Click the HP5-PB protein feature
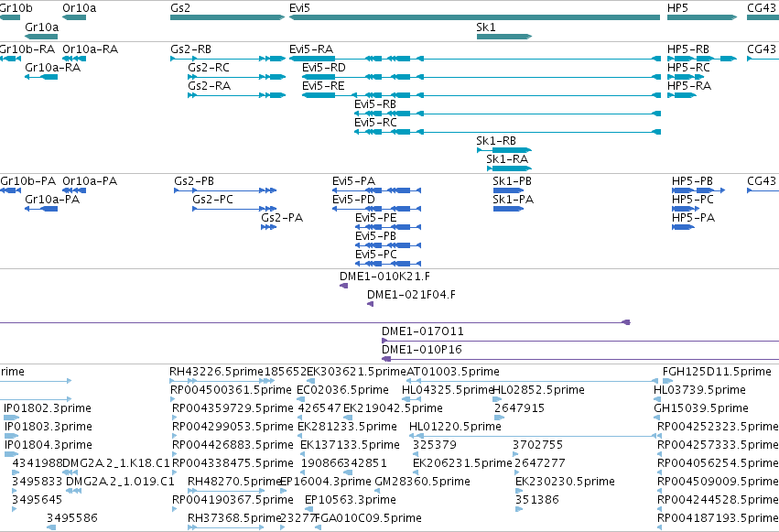Viewport: 779px width, 532px height. [x=698, y=190]
